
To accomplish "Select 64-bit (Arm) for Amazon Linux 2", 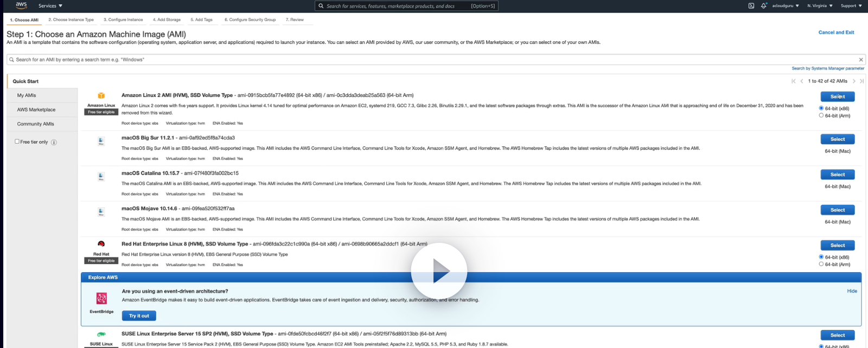I will pyautogui.click(x=821, y=115).
